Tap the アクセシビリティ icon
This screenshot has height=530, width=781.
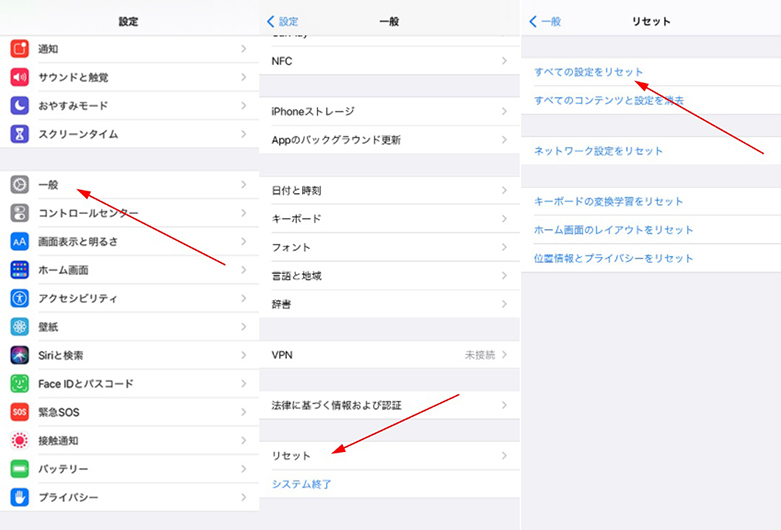point(19,298)
